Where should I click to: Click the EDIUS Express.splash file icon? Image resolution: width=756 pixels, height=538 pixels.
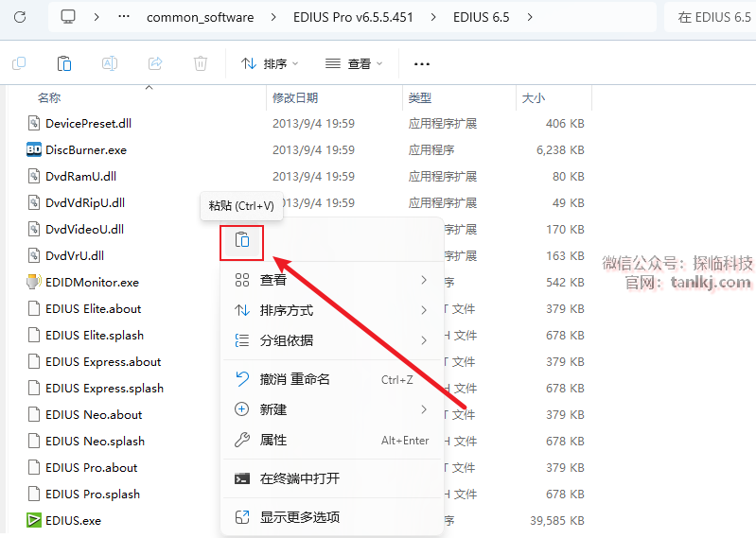34,388
